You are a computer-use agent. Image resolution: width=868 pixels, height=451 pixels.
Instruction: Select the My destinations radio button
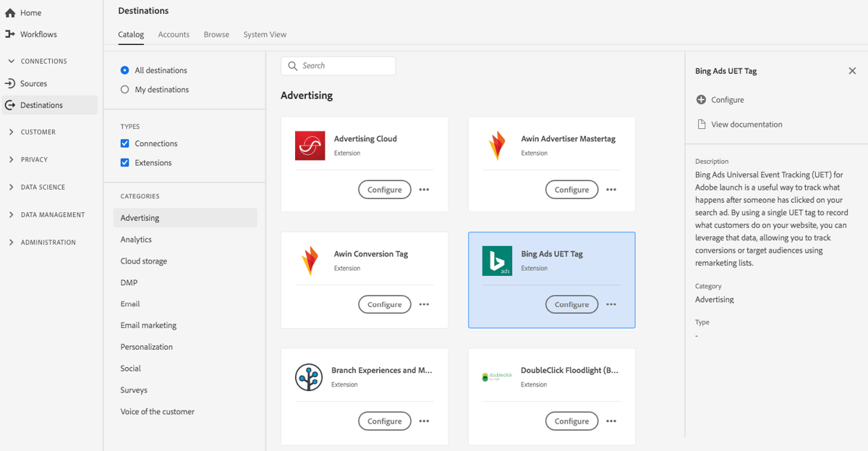[x=124, y=89]
